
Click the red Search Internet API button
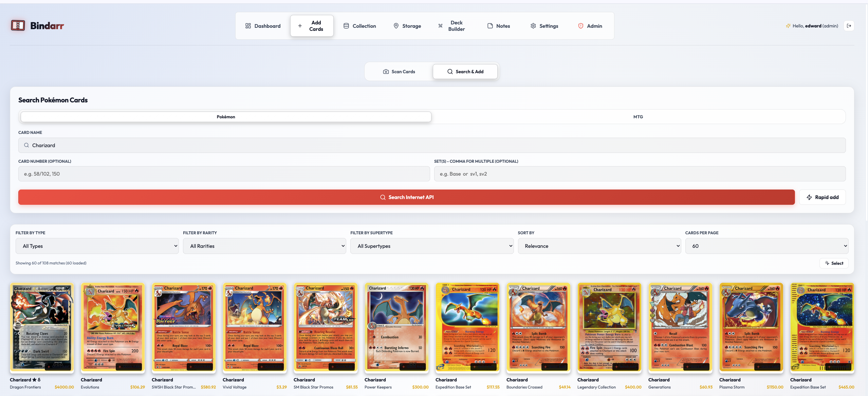[406, 197]
